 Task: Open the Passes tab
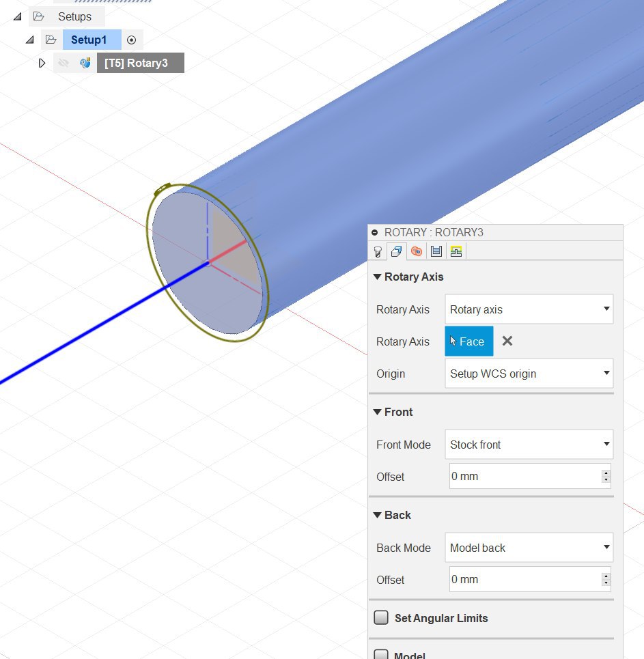click(436, 251)
